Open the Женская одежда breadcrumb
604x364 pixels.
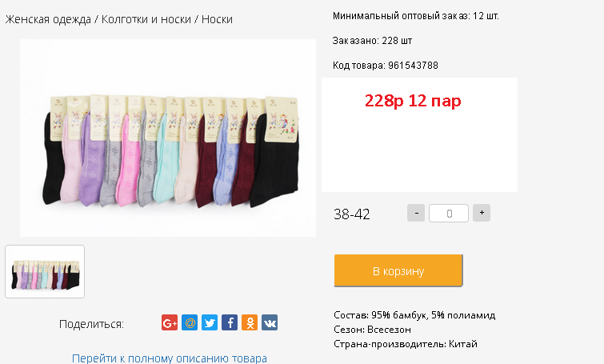(48, 19)
